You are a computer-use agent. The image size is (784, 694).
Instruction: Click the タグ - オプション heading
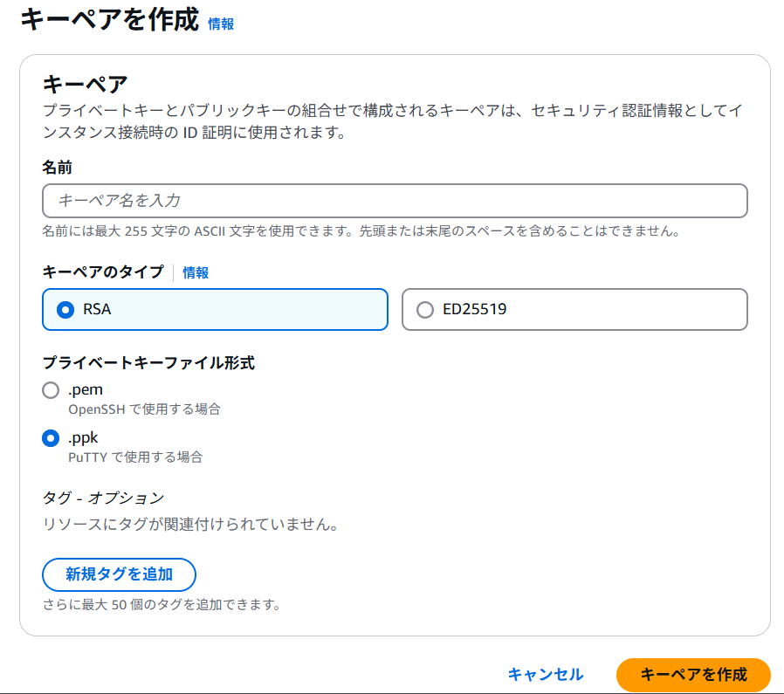104,498
